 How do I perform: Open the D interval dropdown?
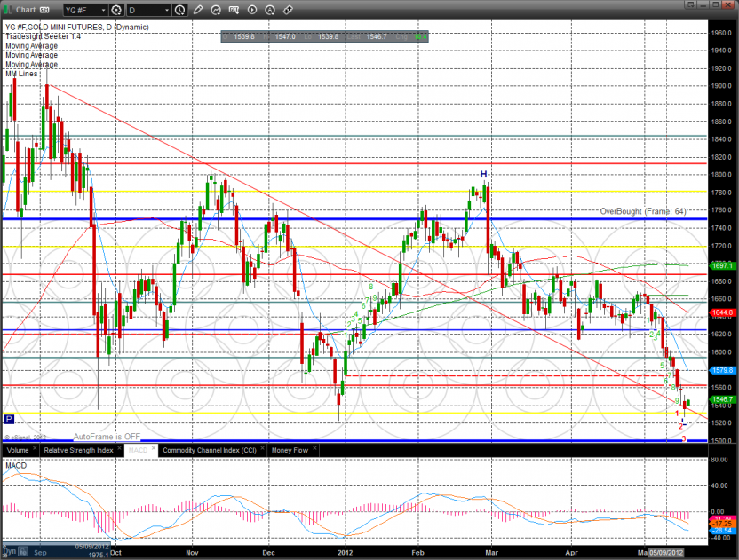(149, 10)
